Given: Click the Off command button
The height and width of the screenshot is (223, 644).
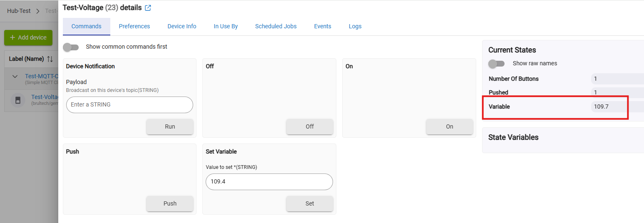Looking at the screenshot, I should 309,126.
